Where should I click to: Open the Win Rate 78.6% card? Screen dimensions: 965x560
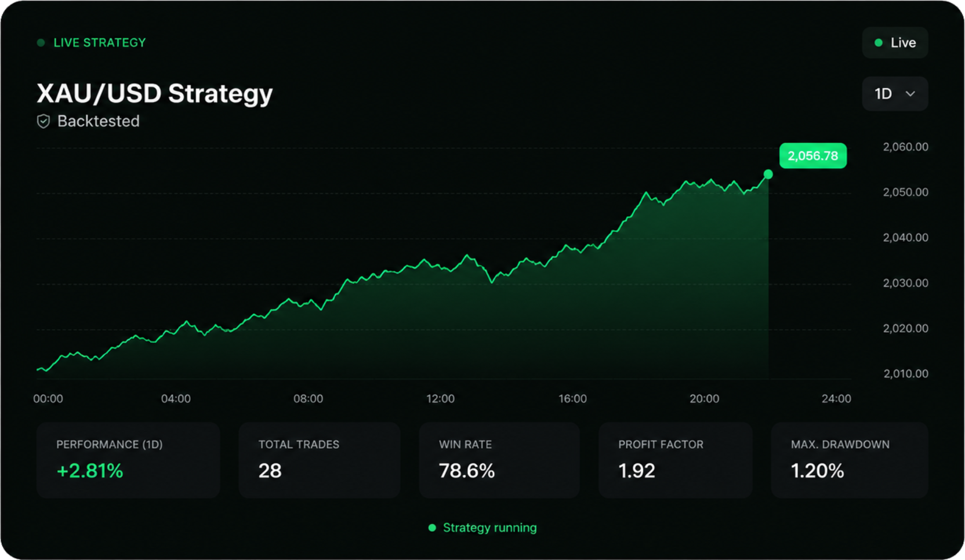(499, 460)
